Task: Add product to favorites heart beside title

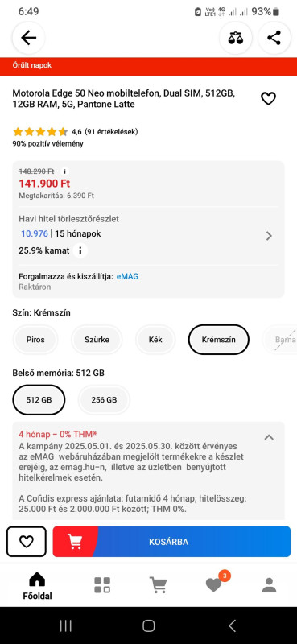Action: pyautogui.click(x=268, y=98)
